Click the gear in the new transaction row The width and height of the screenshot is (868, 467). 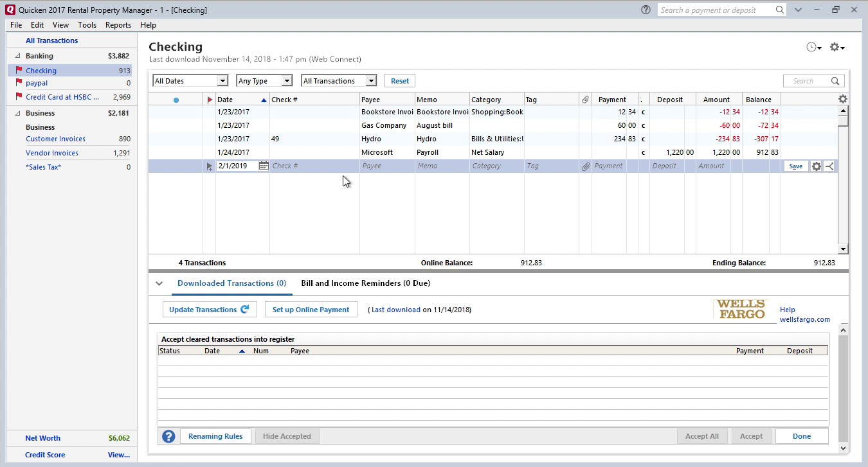point(817,166)
